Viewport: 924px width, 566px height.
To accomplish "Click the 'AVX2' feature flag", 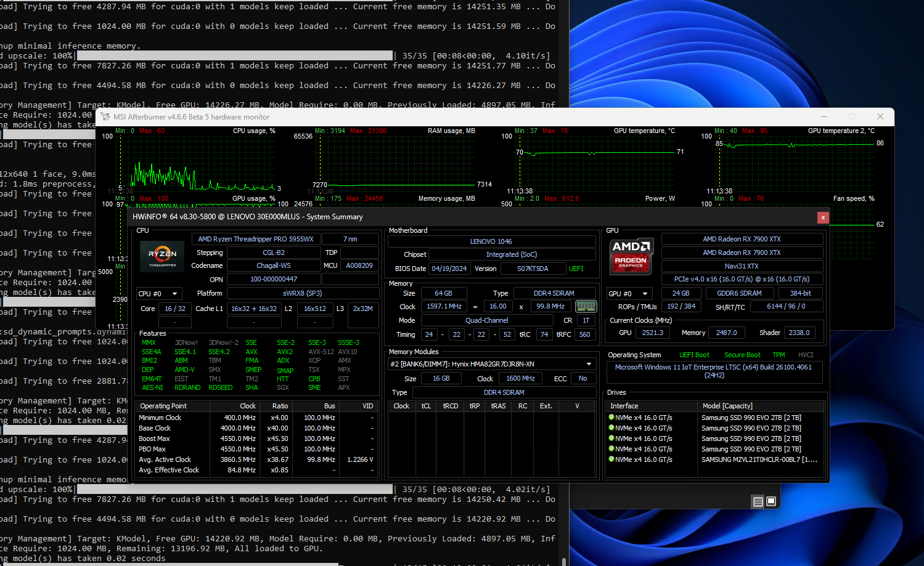I will [x=285, y=352].
